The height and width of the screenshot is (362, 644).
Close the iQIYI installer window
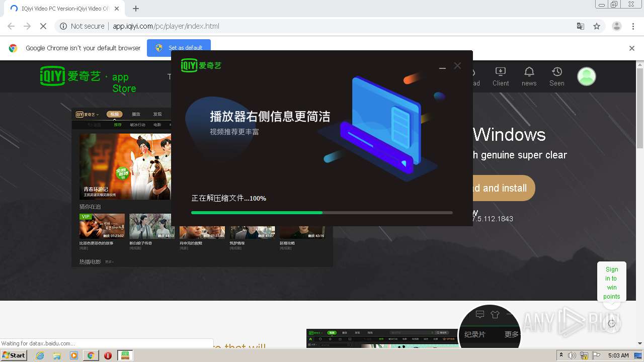457,66
